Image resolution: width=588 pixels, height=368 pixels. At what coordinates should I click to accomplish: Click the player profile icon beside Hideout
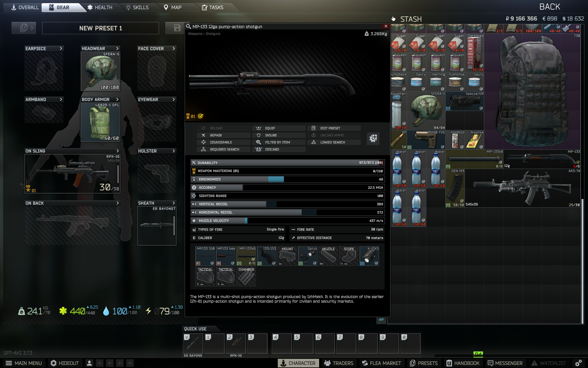pos(89,363)
